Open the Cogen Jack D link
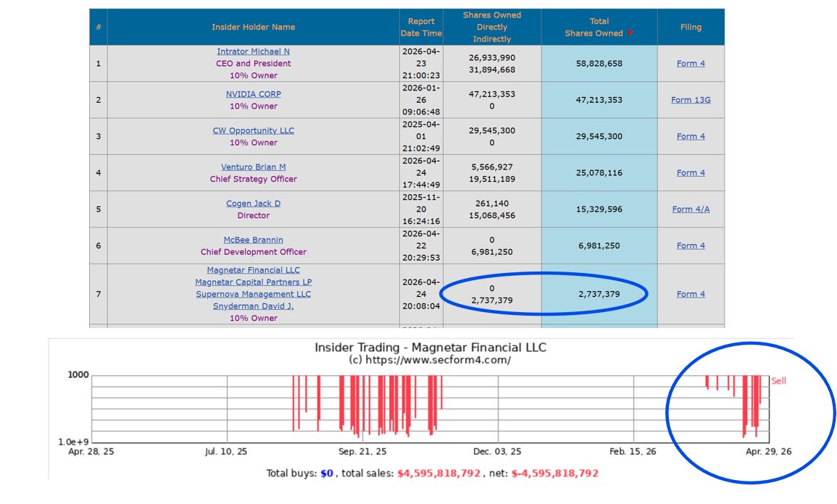The height and width of the screenshot is (504, 837). tap(253, 203)
